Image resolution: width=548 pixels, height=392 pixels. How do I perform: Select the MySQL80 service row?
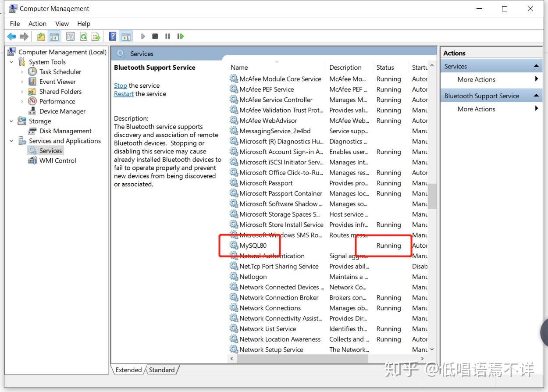pos(328,246)
